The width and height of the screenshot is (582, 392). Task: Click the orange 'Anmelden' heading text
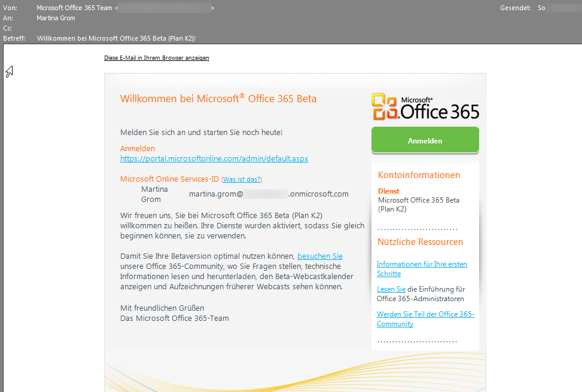pos(138,148)
